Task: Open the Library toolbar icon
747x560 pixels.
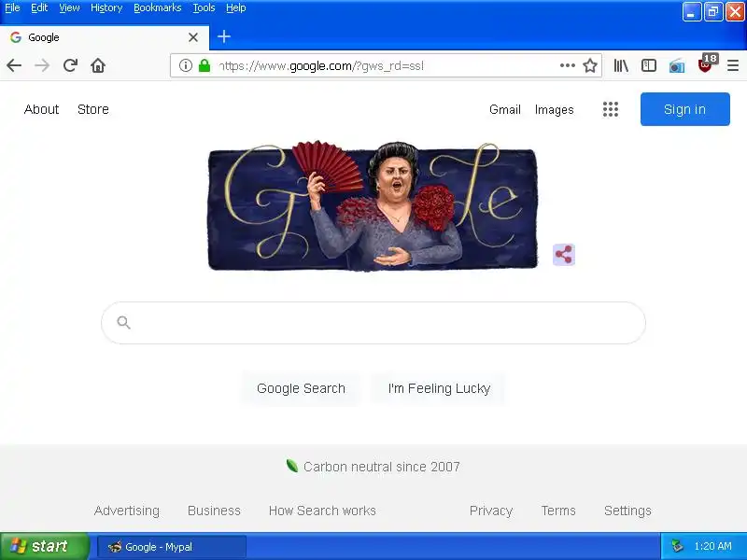Action: [621, 65]
